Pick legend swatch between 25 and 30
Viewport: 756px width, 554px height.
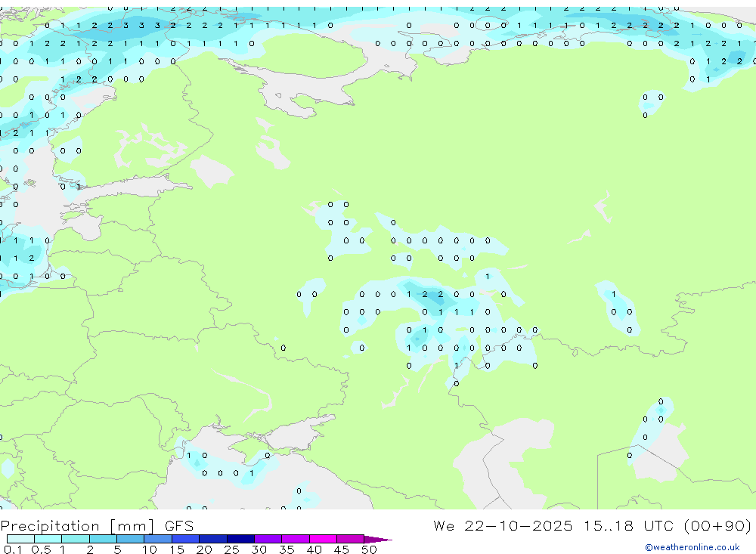pyautogui.click(x=240, y=539)
